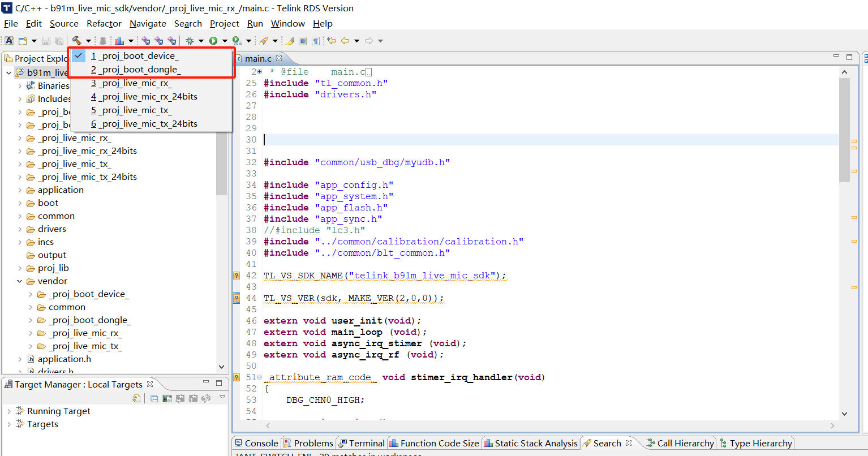Click the green Run button icon
This screenshot has height=456, width=868.
click(x=213, y=41)
